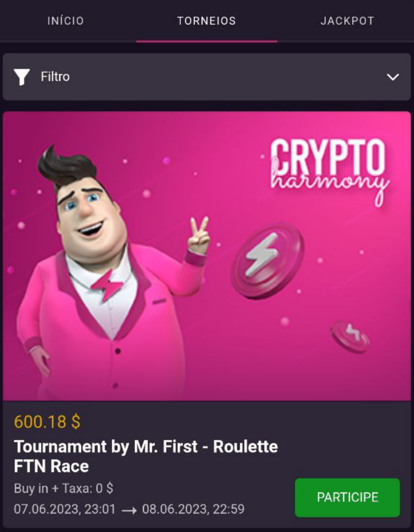This screenshot has height=532, width=414.
Task: Click the green PARTICIPE button
Action: 348,498
